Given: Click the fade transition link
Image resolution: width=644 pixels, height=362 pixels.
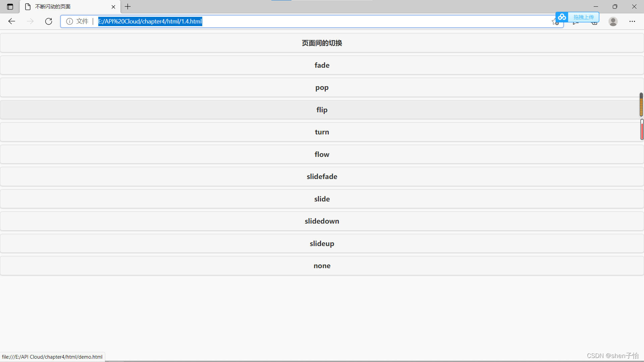Looking at the screenshot, I should coord(322,65).
